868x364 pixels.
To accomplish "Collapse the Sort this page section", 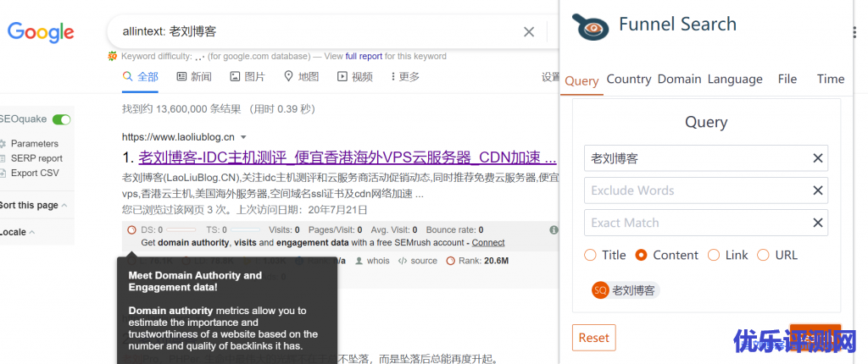I will pos(33,205).
